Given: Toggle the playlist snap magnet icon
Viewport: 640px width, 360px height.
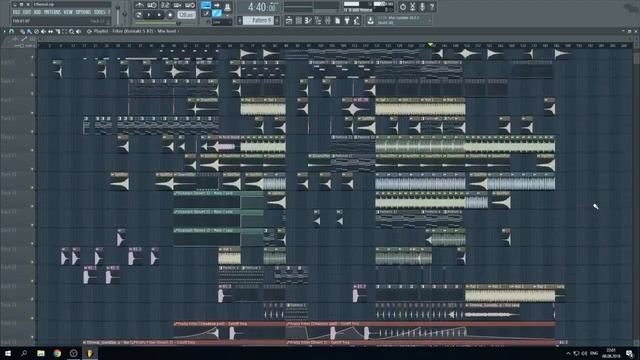Looking at the screenshot, I should click(x=11, y=31).
